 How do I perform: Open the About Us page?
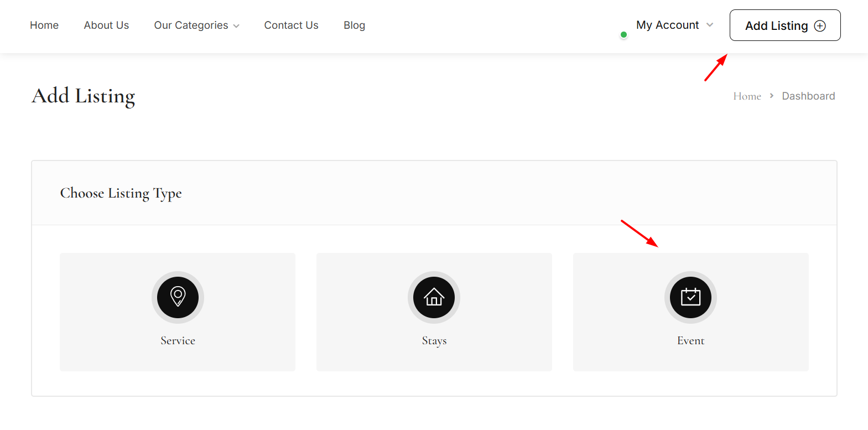click(x=106, y=25)
